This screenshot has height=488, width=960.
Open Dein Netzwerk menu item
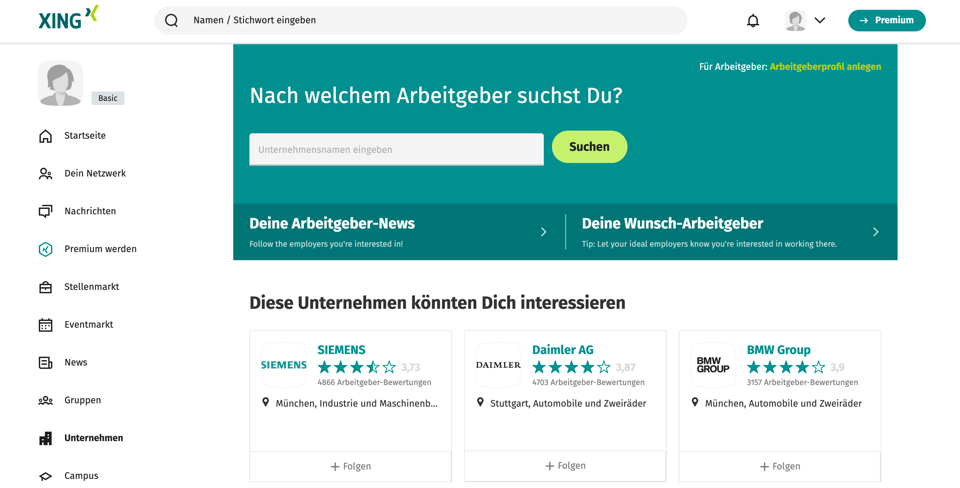tap(95, 173)
